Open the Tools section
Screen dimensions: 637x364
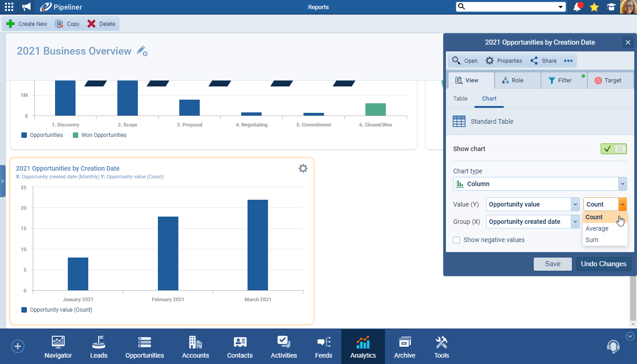441,346
